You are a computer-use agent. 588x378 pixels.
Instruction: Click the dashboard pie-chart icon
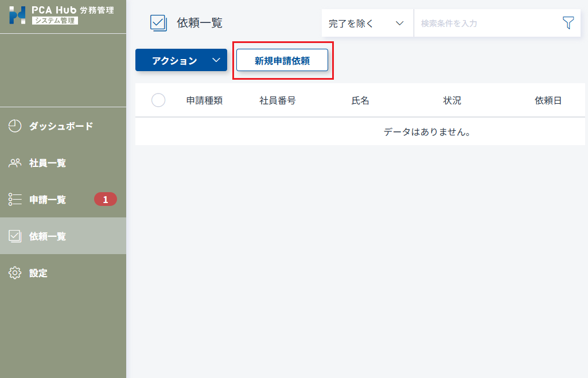click(x=15, y=126)
